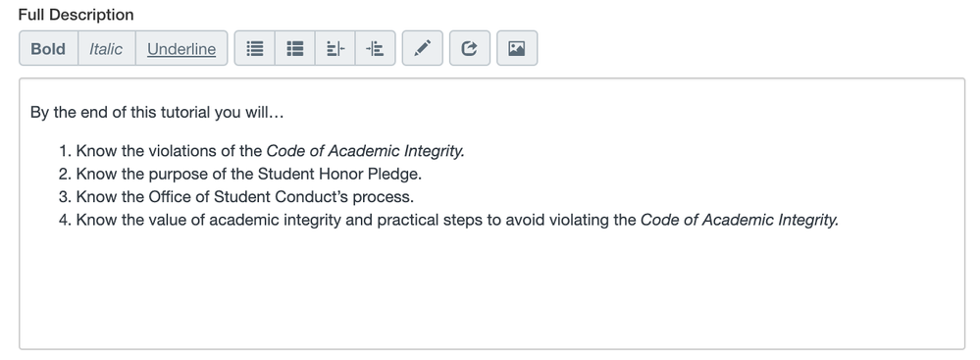Click the share arrow icon
The height and width of the screenshot is (360, 980).
pyautogui.click(x=470, y=48)
